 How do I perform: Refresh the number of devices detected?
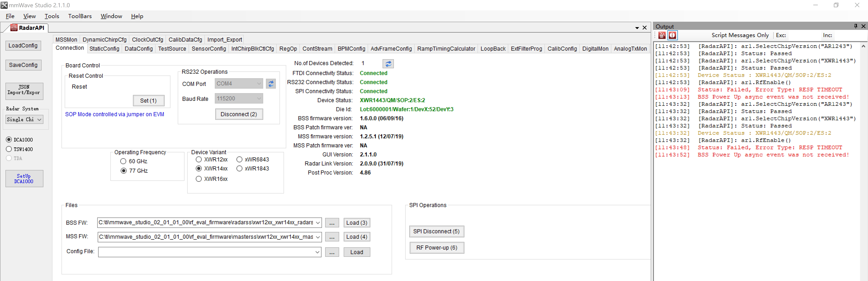tap(388, 64)
